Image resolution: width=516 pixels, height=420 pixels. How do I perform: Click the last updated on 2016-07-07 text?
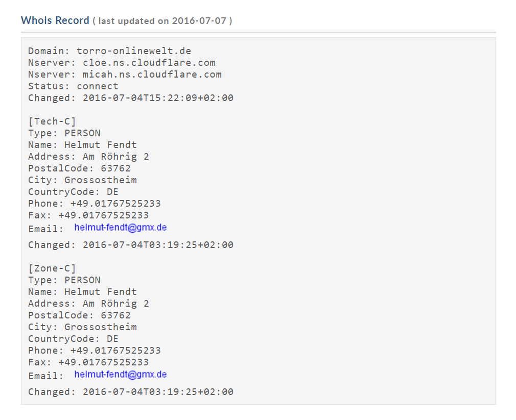162,21
